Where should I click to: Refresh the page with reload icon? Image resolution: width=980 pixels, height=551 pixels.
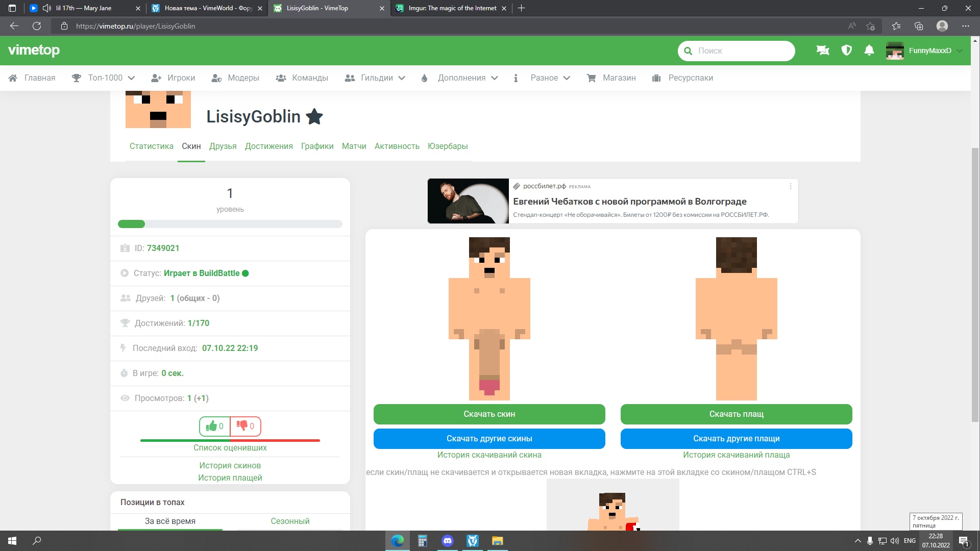coord(37,26)
